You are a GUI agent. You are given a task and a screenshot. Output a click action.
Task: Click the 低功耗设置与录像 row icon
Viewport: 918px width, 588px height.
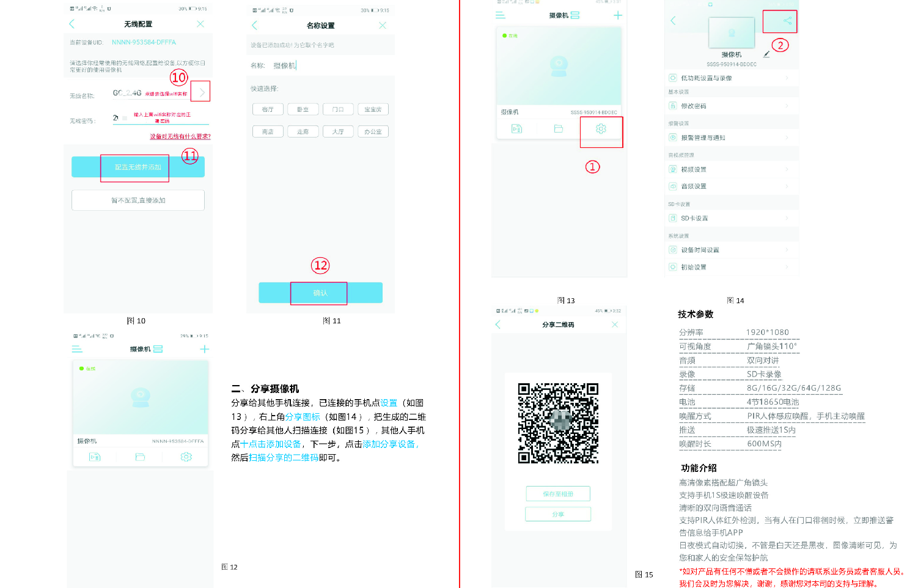click(672, 78)
